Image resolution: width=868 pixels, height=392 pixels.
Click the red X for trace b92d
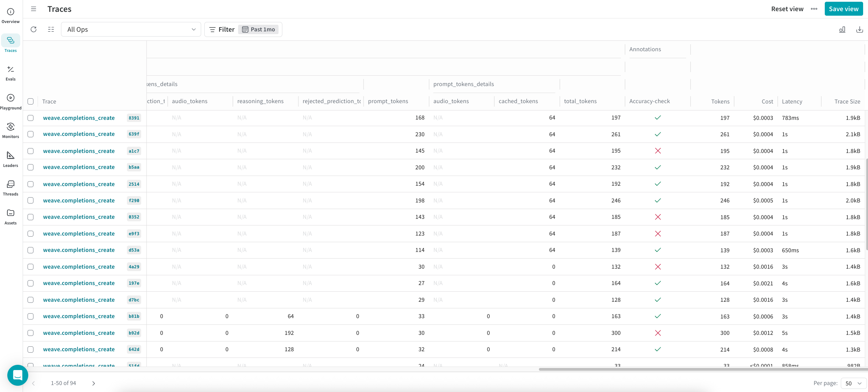tap(658, 333)
